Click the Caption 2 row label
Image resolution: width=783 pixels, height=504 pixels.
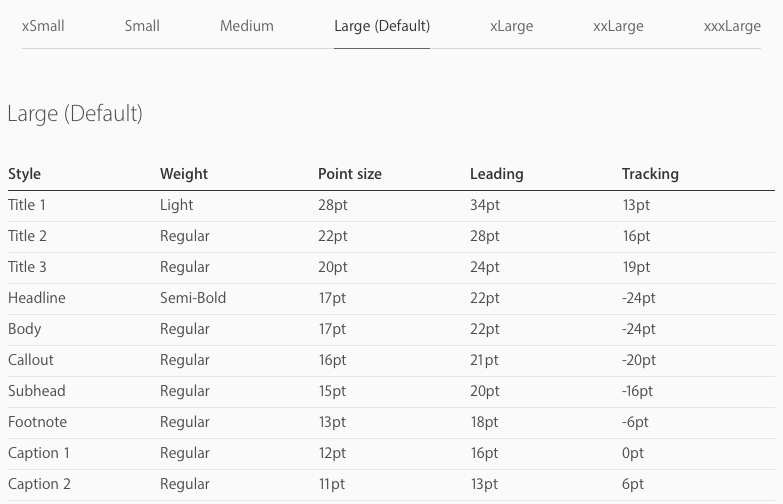(39, 484)
